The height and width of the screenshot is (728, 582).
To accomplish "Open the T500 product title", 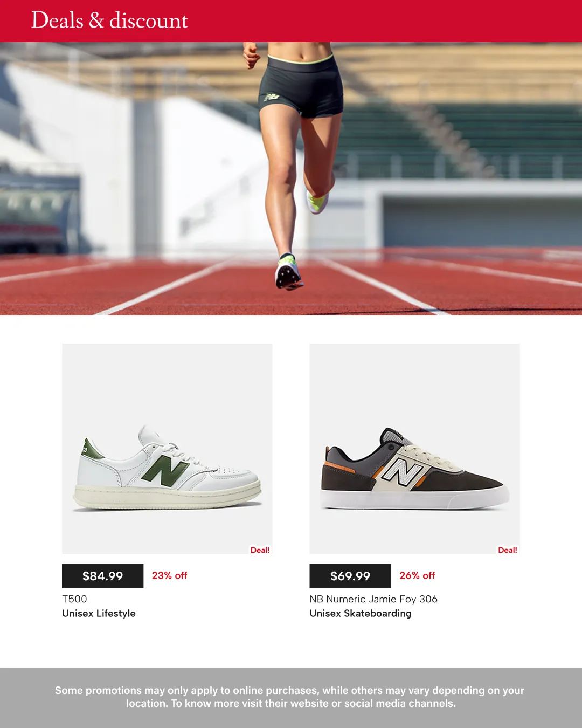I will (x=74, y=599).
